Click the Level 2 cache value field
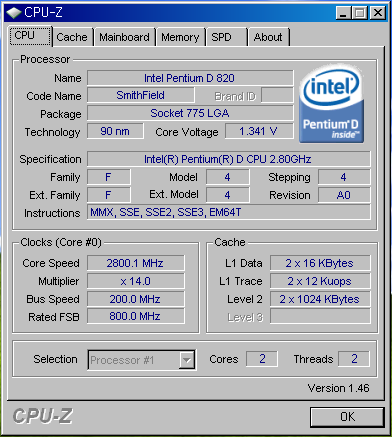 (320, 299)
